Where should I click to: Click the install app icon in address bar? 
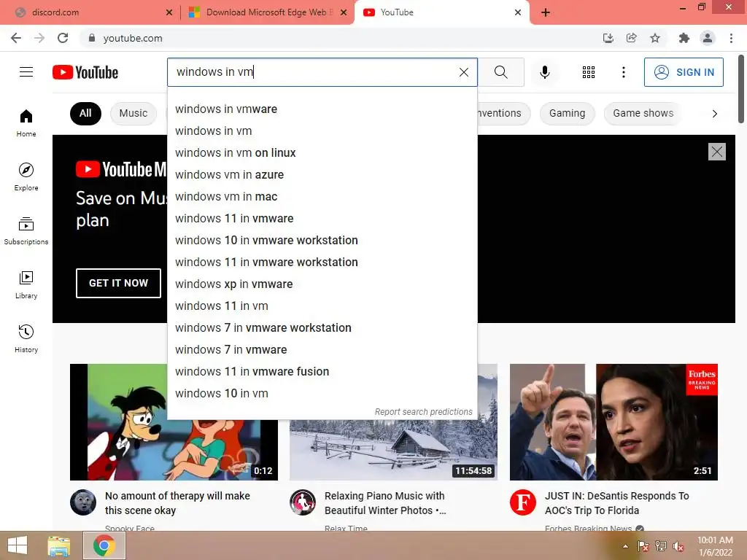tap(608, 38)
